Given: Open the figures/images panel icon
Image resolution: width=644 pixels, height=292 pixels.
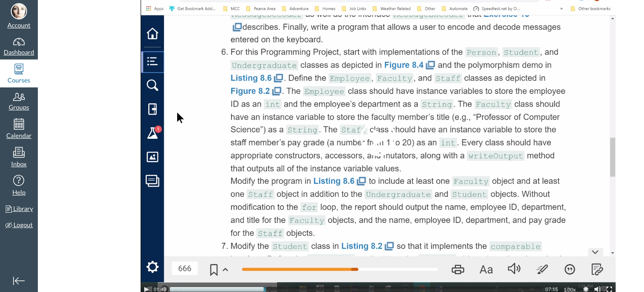Looking at the screenshot, I should tap(152, 157).
